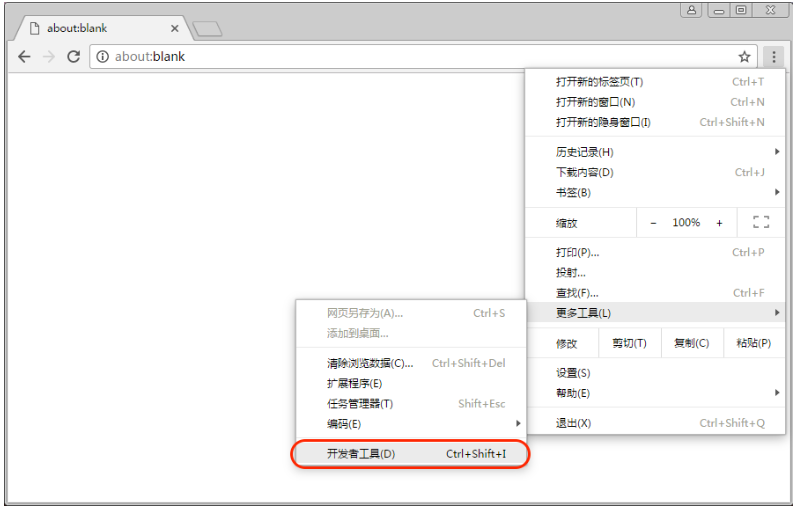
Task: Close the about:blank tab
Action: coord(175,28)
